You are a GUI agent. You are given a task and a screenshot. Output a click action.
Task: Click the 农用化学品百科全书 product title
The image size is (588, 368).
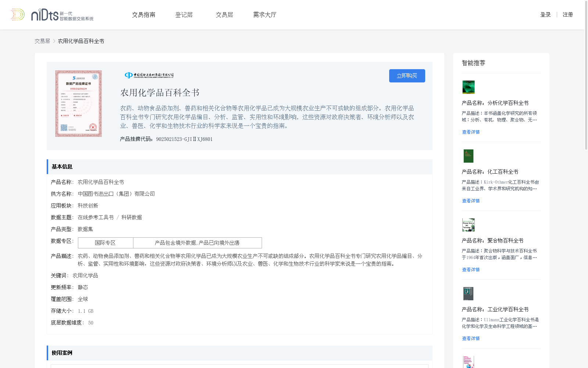point(160,93)
